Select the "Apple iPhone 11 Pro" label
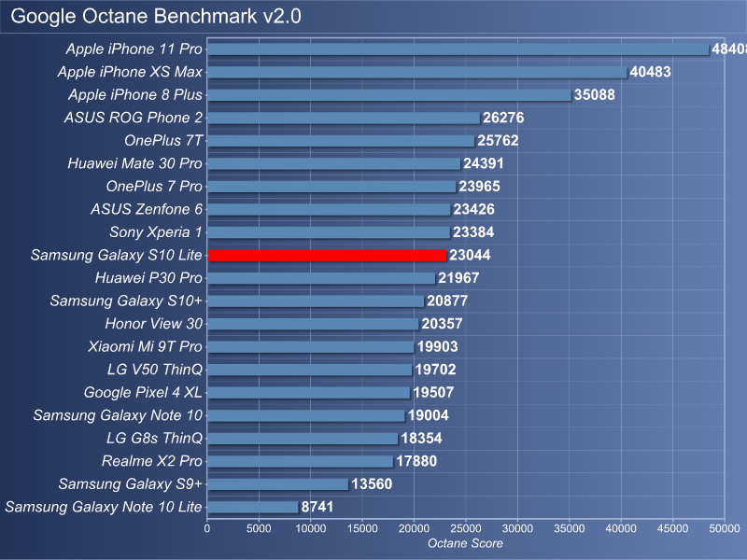The height and width of the screenshot is (560, 747). 134,49
